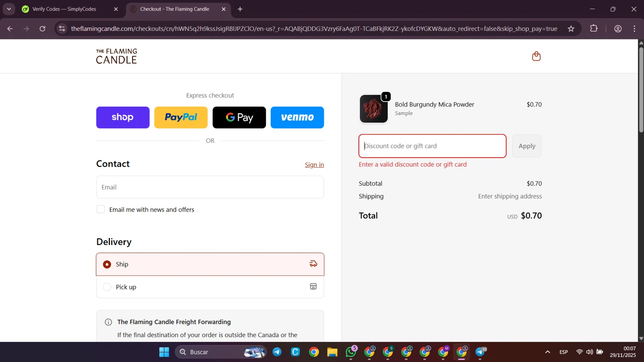Open Wi-Fi network settings in tray
644x362 pixels.
click(579, 352)
